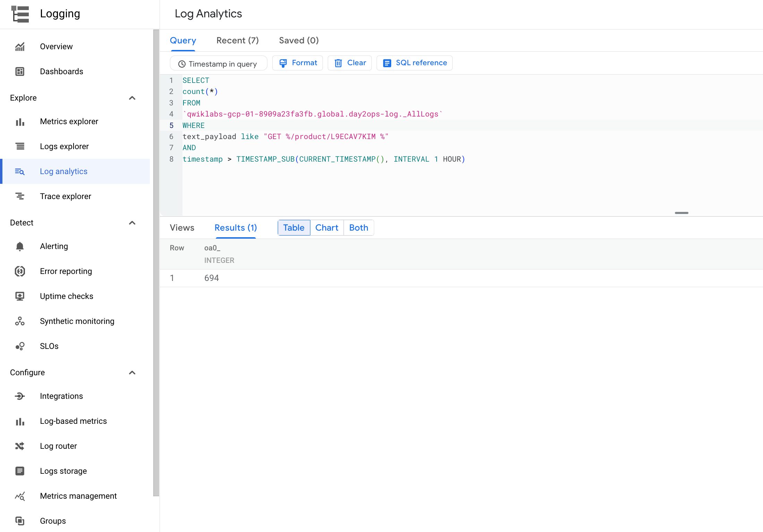Switch to the Saved queries tab
763x532 pixels.
[299, 40]
